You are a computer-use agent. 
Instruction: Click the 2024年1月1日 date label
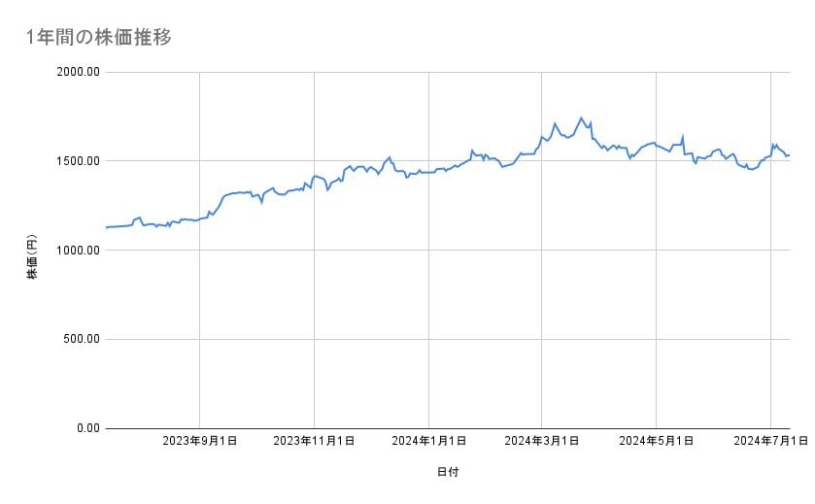click(x=428, y=442)
